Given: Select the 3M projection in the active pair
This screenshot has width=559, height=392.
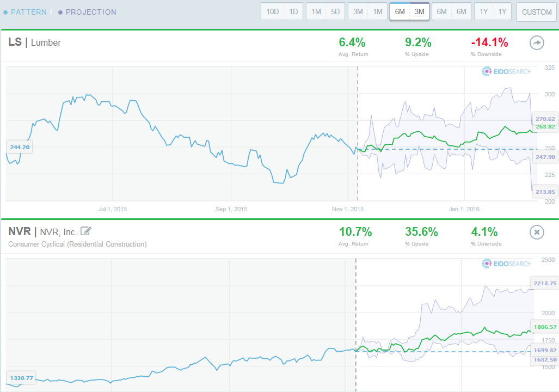Looking at the screenshot, I should (x=420, y=12).
